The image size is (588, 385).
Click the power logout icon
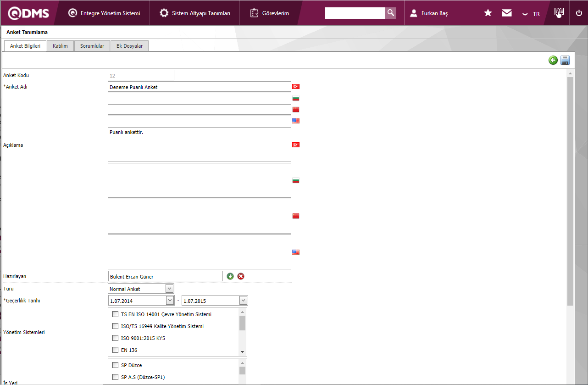tap(579, 13)
